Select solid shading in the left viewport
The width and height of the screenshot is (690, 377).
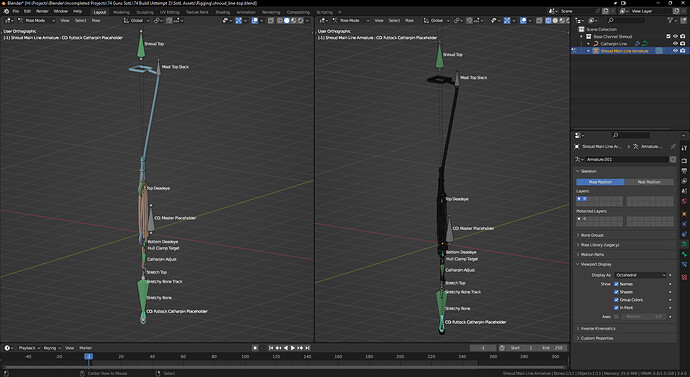(287, 20)
